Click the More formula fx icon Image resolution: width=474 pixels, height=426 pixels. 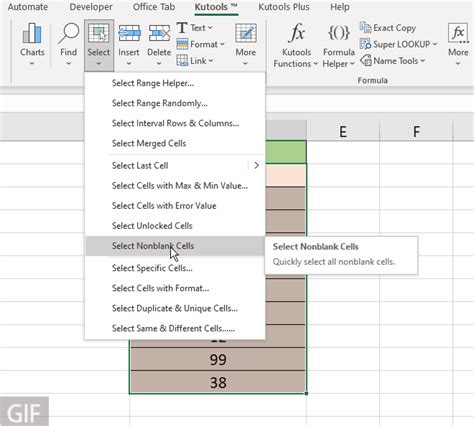point(458,33)
